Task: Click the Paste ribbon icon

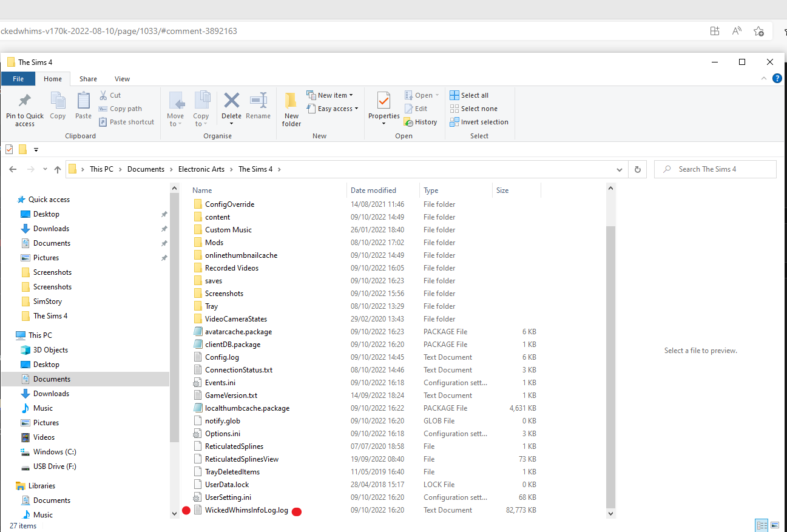Action: tap(84, 100)
